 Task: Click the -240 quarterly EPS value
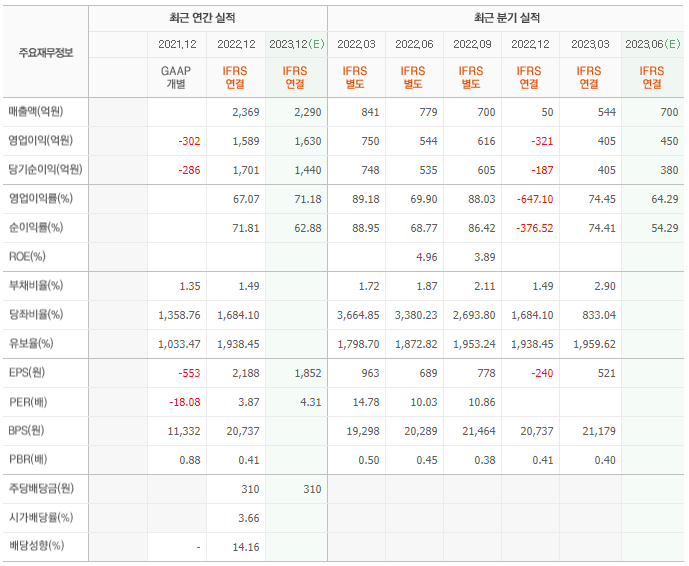[x=542, y=374]
